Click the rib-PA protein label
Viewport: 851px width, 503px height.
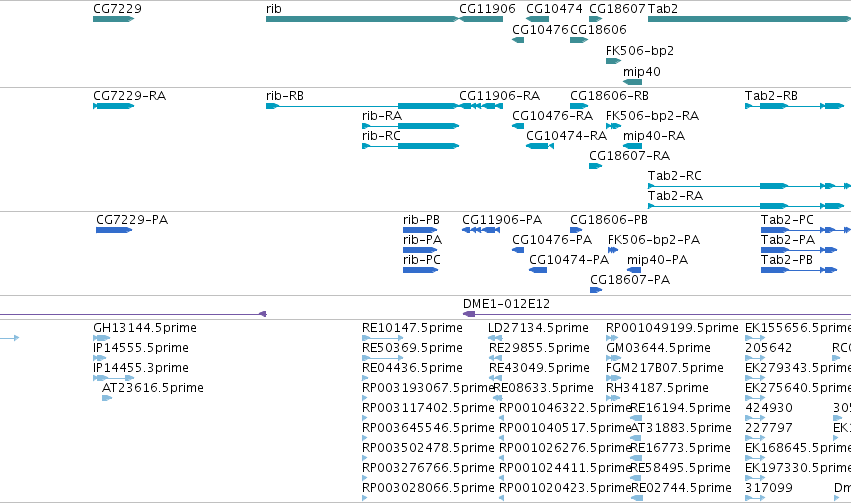(422, 240)
